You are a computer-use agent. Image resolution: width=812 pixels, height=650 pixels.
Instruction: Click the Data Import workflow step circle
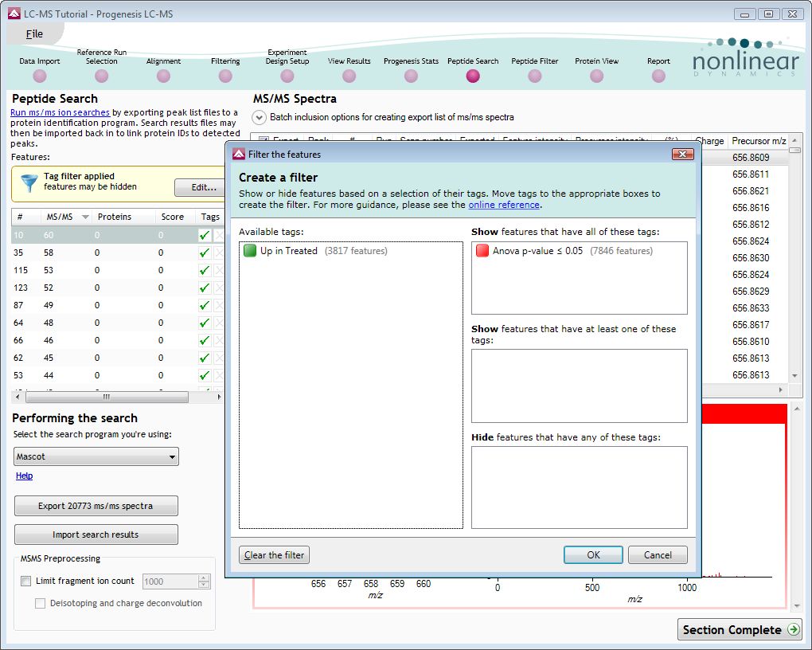coord(39,76)
